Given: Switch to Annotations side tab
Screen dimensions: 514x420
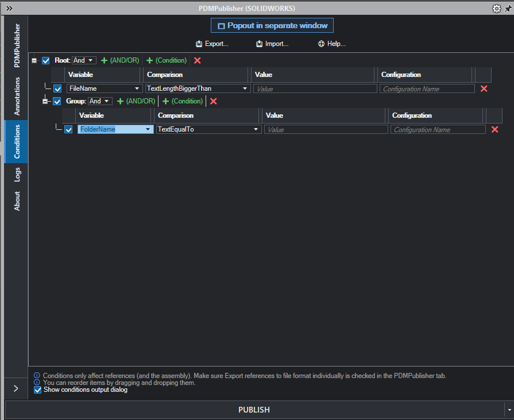Looking at the screenshot, I should (17, 96).
